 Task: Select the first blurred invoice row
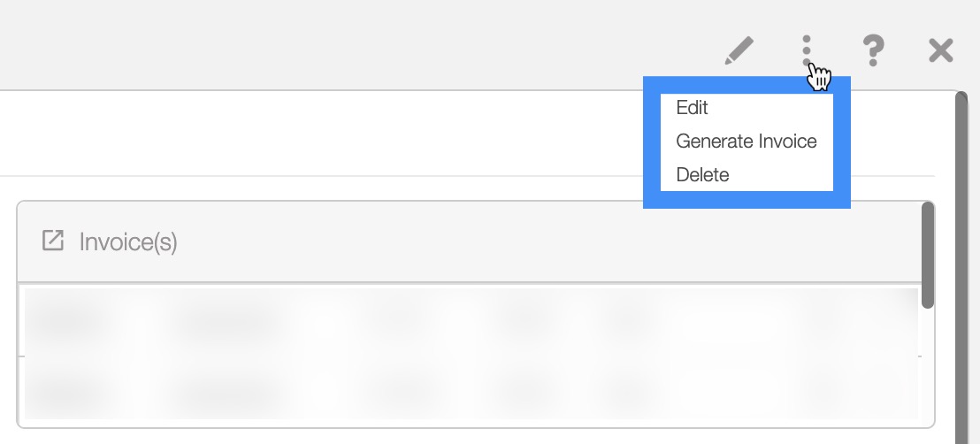(x=469, y=322)
